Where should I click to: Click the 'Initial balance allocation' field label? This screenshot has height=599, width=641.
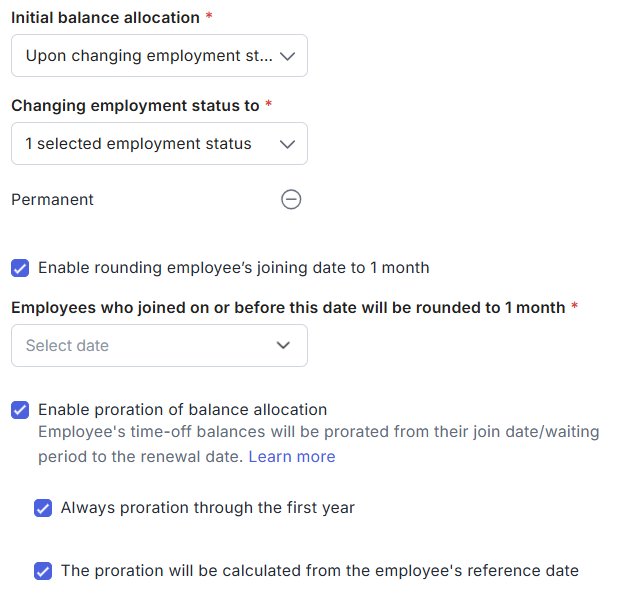(x=106, y=18)
